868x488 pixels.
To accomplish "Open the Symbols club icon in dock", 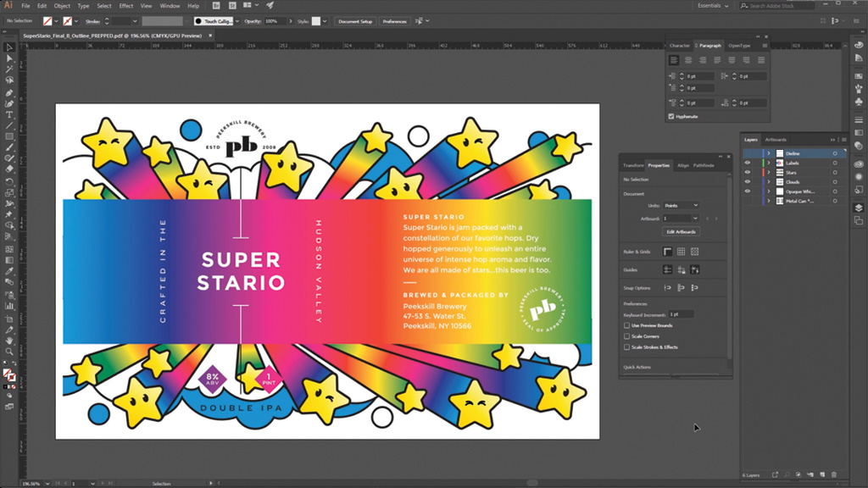I will (859, 102).
